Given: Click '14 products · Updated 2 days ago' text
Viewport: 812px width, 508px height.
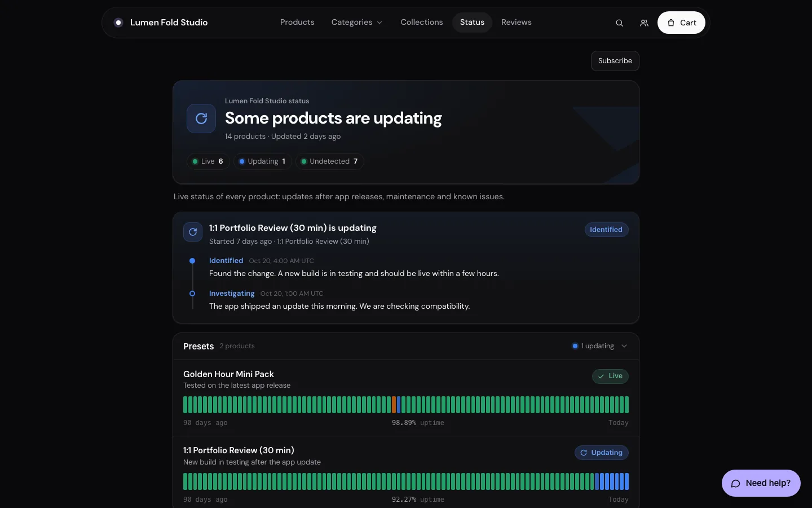Looking at the screenshot, I should pos(283,137).
